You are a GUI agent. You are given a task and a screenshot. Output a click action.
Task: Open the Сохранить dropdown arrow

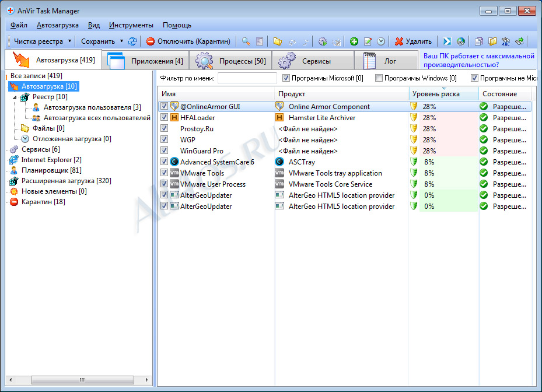[121, 41]
